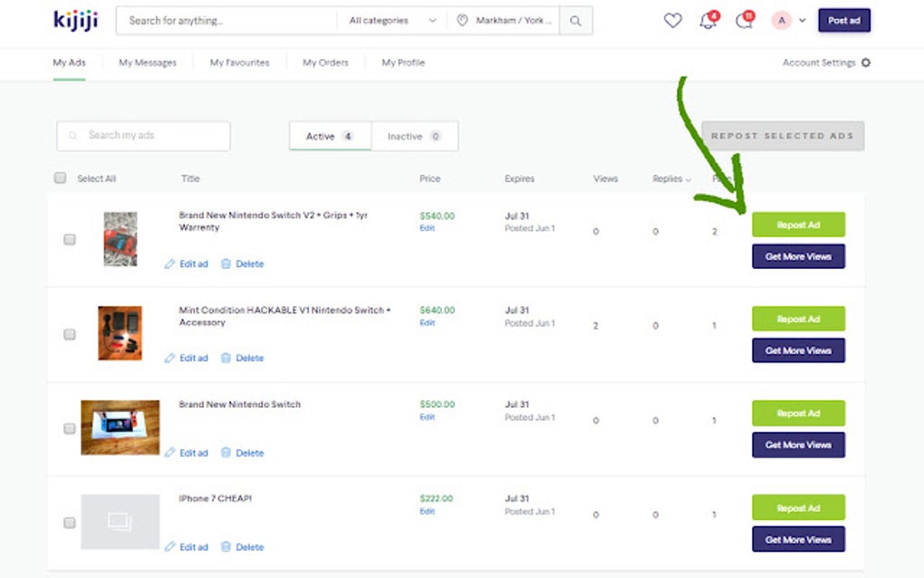924x578 pixels.
Task: Check the Brand New Nintendo Switch ad
Action: pyautogui.click(x=70, y=429)
